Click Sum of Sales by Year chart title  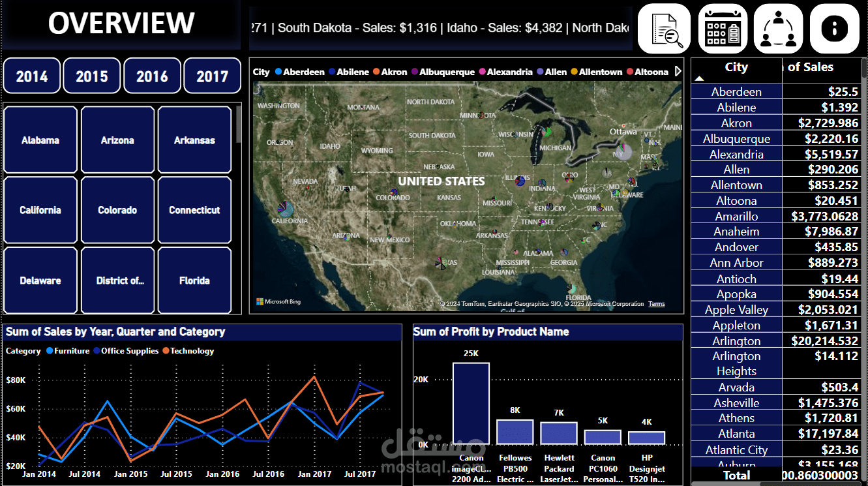tap(115, 331)
